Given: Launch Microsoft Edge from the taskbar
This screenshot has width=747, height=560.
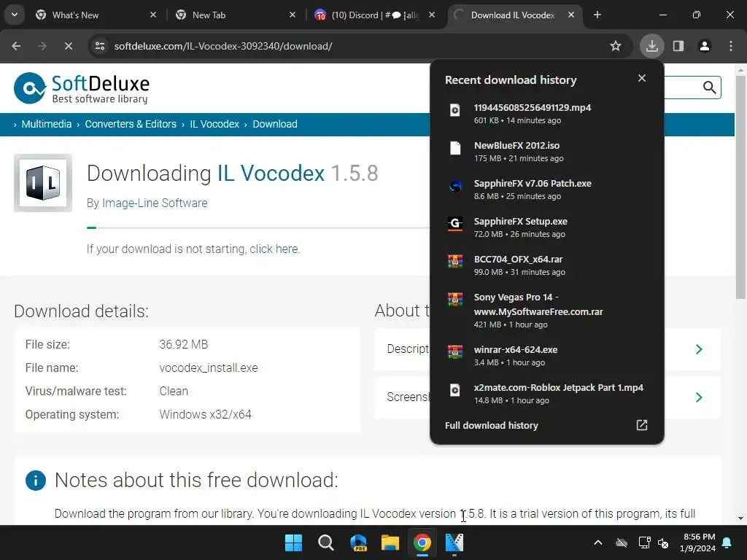Looking at the screenshot, I should pyautogui.click(x=358, y=542).
